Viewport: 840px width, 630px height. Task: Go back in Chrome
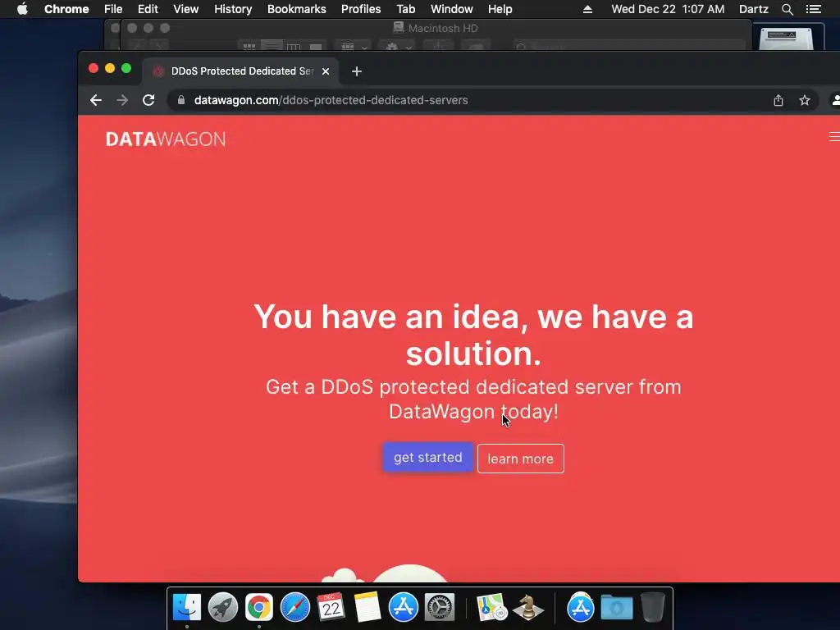(96, 100)
